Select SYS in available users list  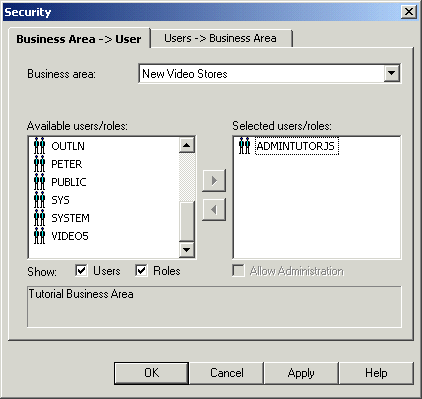point(60,200)
